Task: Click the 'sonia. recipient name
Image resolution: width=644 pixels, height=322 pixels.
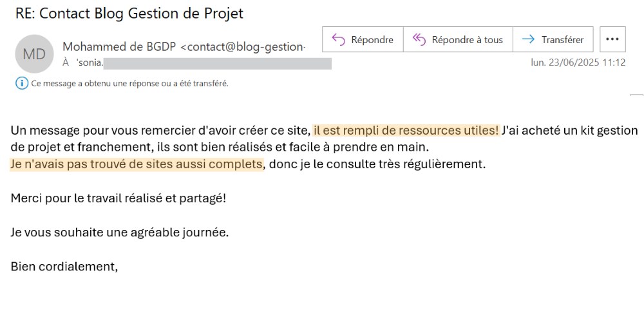Action: click(90, 63)
